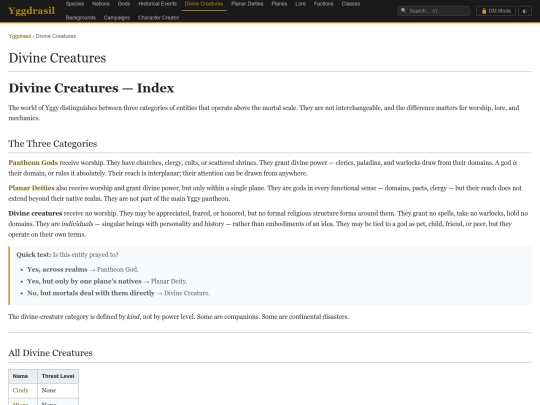Toggle the dark/light theme icon
Viewport: 540px width, 405px height.
(x=525, y=11)
